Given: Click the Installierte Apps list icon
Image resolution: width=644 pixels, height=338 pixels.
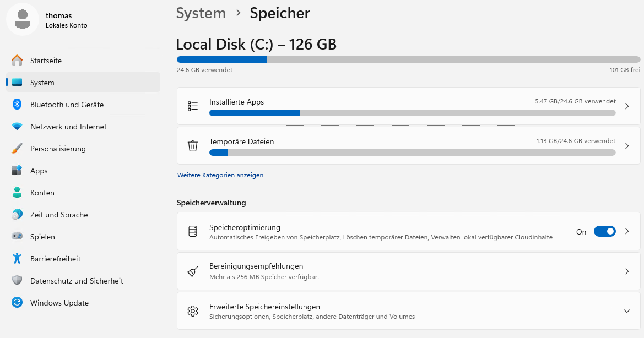Looking at the screenshot, I should pos(192,107).
